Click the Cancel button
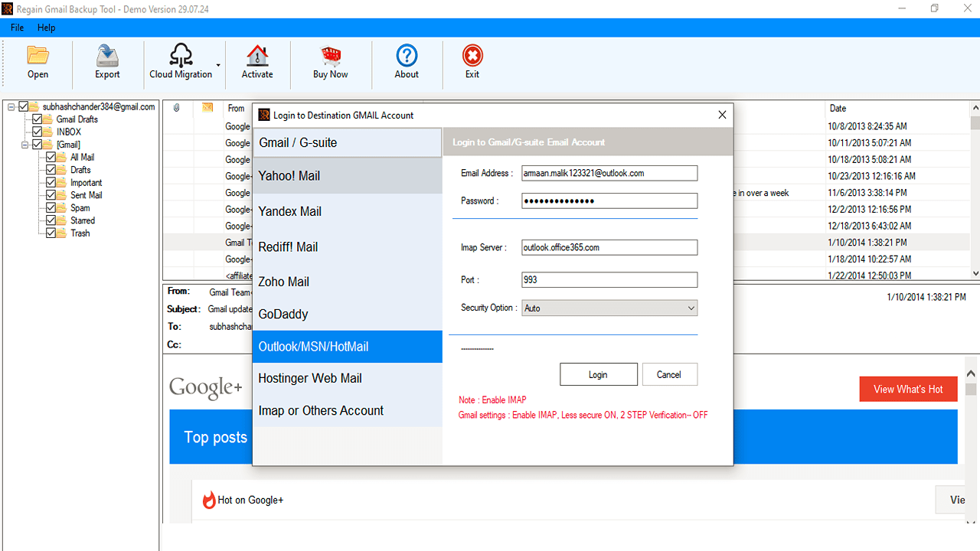The image size is (980, 551). [668, 374]
